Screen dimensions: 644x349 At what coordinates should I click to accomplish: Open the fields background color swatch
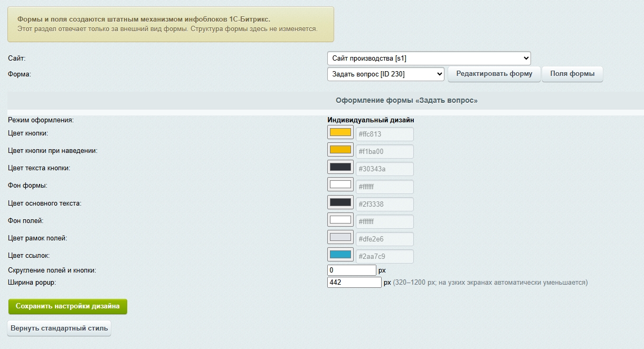coord(340,220)
